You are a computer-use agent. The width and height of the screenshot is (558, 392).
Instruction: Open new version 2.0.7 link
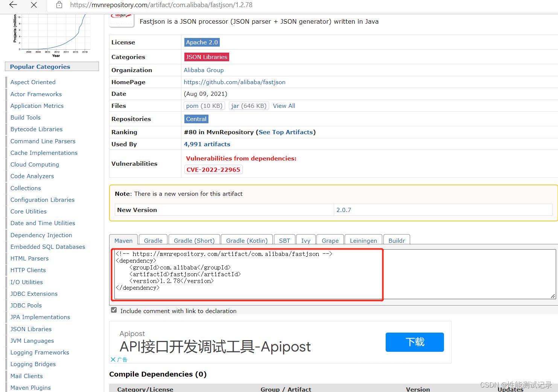(344, 210)
